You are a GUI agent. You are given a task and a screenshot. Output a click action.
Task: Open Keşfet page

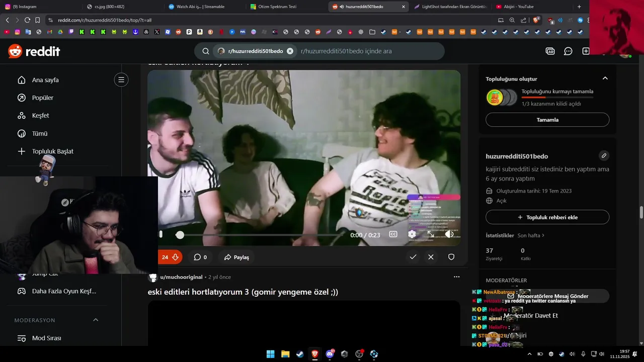pyautogui.click(x=40, y=115)
